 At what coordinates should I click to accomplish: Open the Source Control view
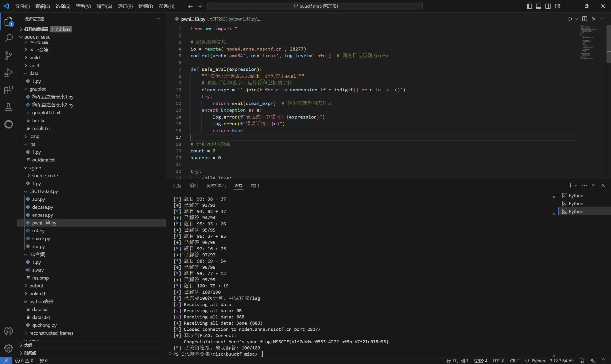pos(9,55)
